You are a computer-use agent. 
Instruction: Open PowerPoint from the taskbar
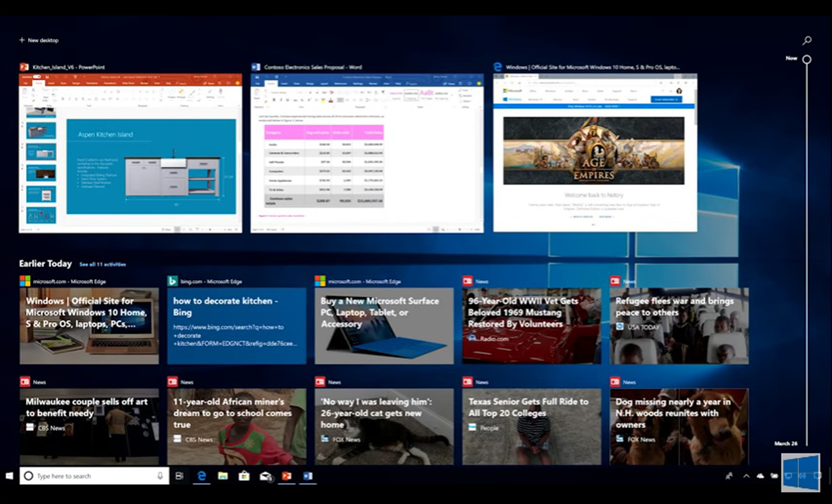(286, 475)
